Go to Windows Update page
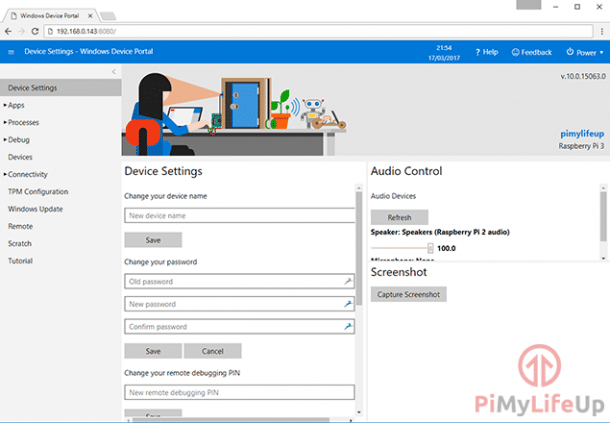 35,209
